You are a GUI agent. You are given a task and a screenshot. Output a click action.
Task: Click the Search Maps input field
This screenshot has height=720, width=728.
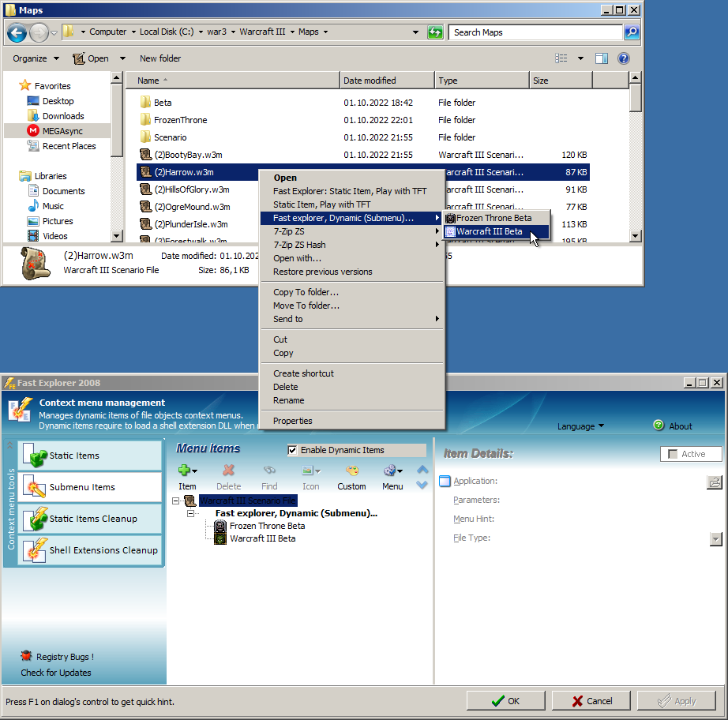[535, 32]
